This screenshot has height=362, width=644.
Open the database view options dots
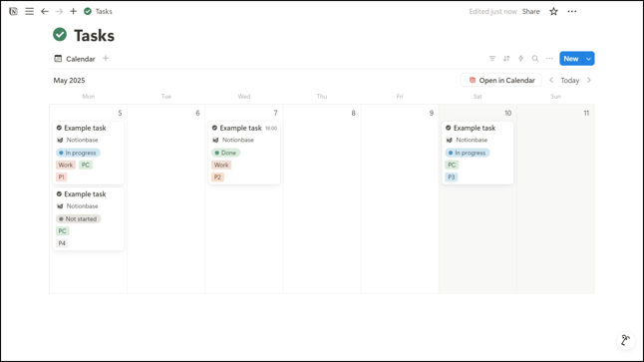pyautogui.click(x=549, y=59)
